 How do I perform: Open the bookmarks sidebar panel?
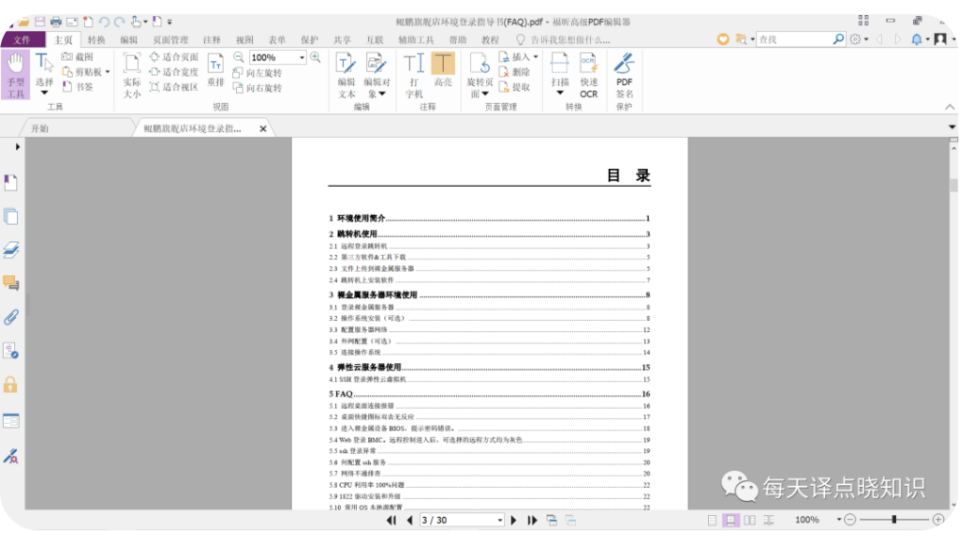pos(10,183)
